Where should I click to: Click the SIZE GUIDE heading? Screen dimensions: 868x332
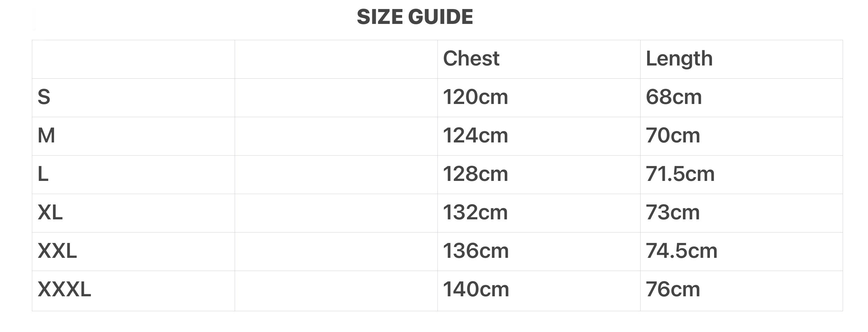point(415,17)
